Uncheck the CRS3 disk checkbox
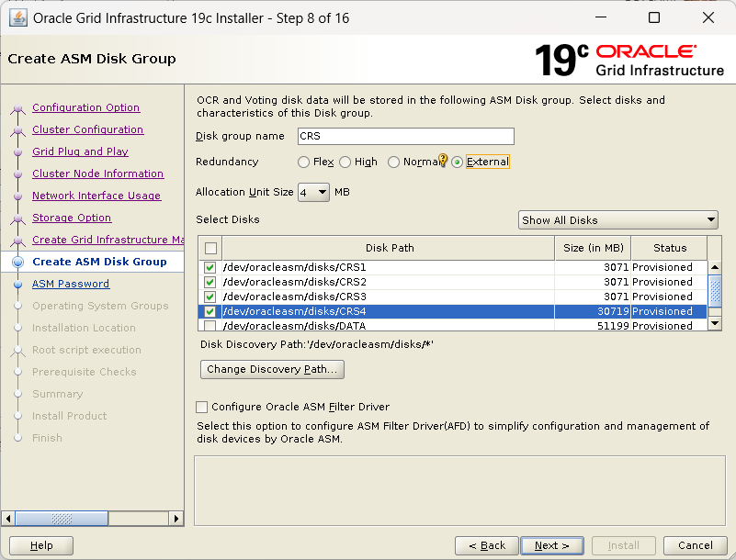 coord(209,297)
